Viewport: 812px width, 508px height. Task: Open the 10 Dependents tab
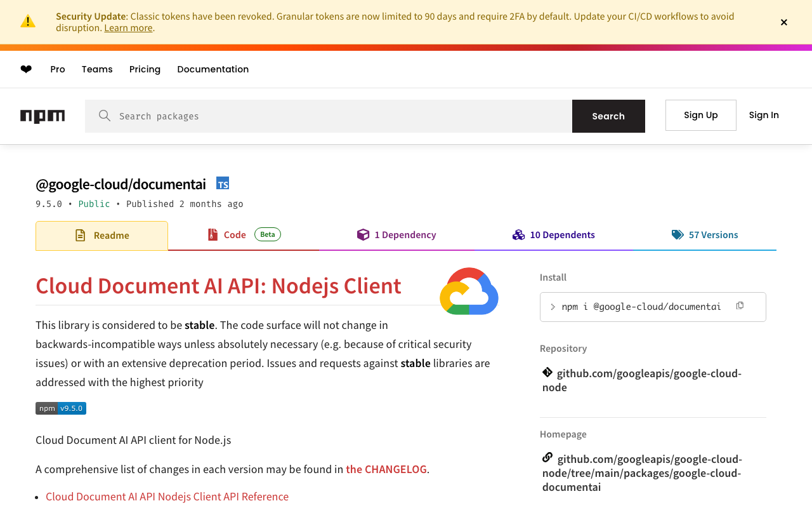coord(553,235)
